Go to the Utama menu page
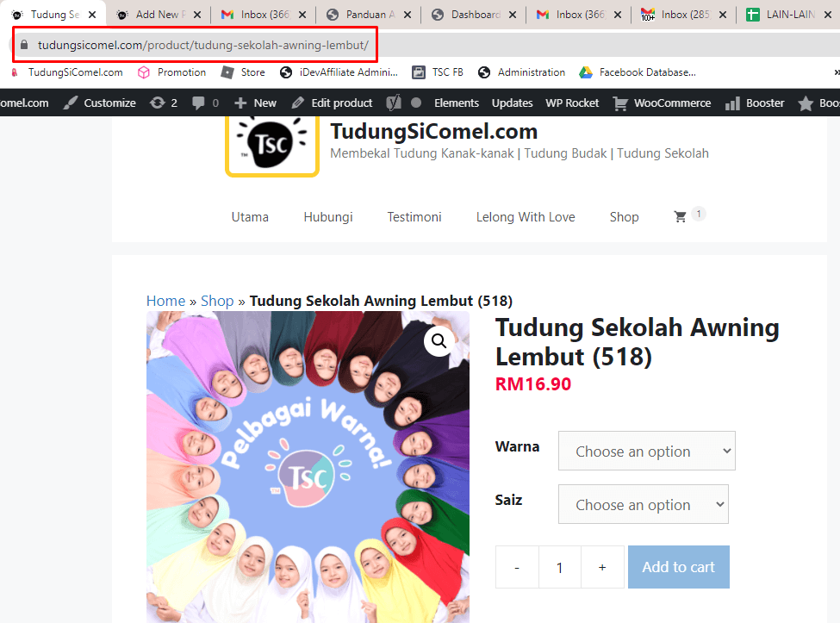Image resolution: width=840 pixels, height=623 pixels. click(x=250, y=217)
